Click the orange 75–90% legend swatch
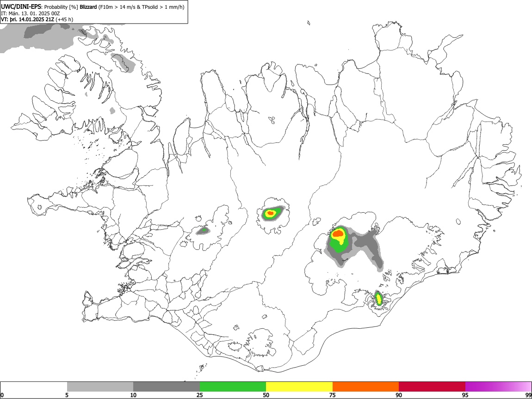This screenshot has width=532, height=399. click(365, 387)
